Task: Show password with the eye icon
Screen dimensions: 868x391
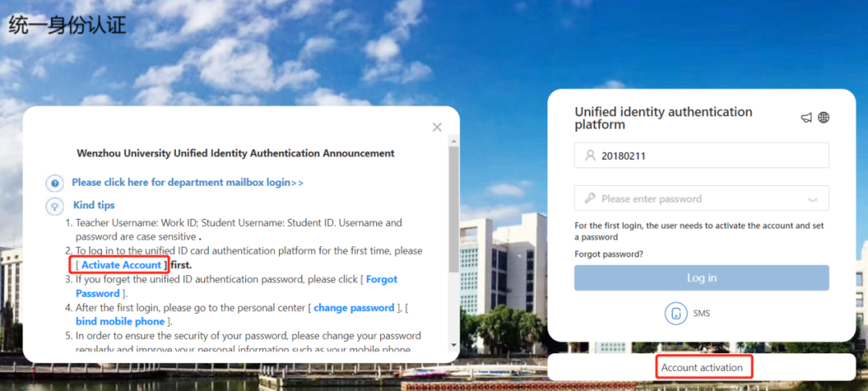Action: pos(813,199)
